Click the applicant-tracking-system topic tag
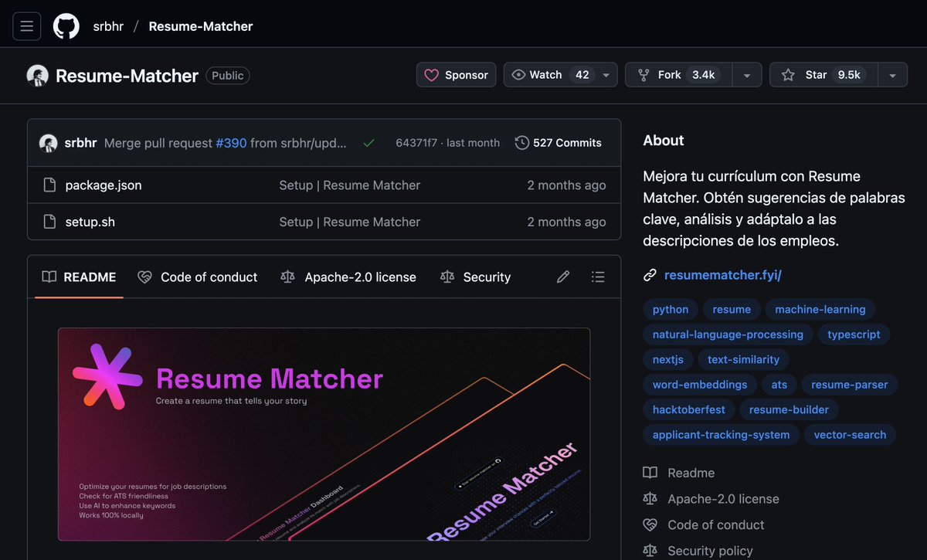This screenshot has width=927, height=560. 722,435
